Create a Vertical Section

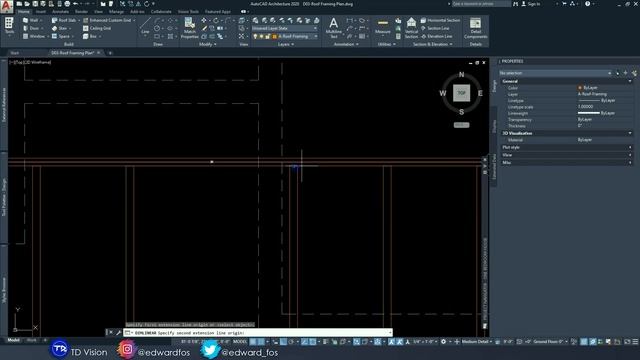click(x=411, y=28)
